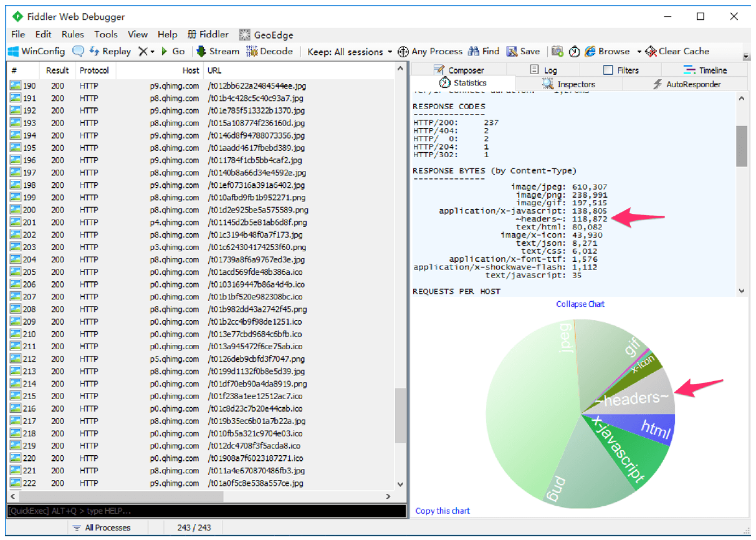This screenshot has height=540, width=756.
Task: Open the Edit menu
Action: (43, 34)
